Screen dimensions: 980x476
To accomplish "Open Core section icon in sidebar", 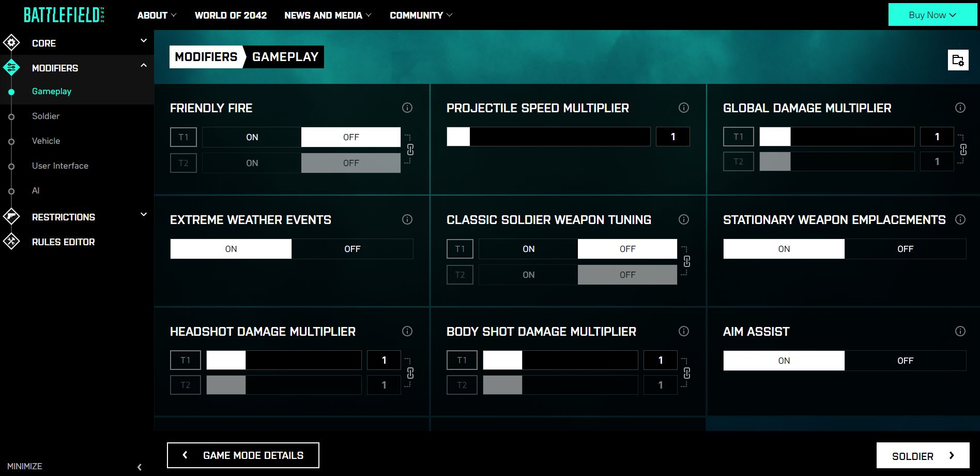I will (x=11, y=43).
